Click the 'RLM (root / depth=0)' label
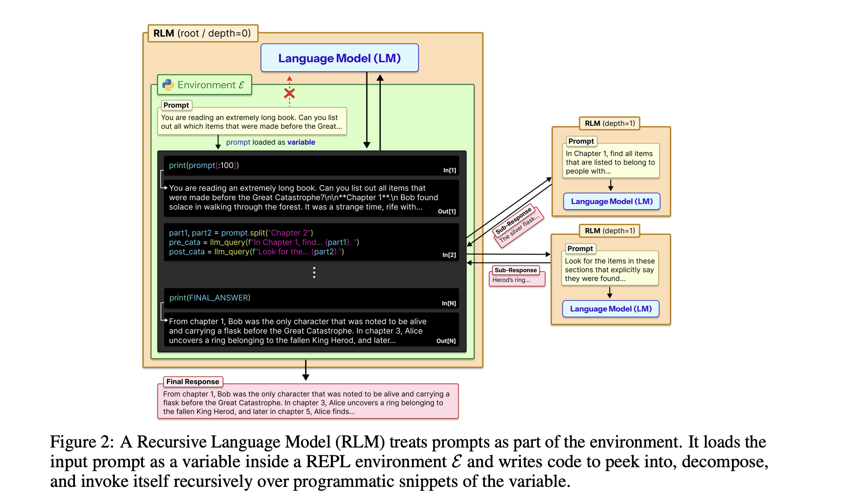This screenshot has height=504, width=857. (202, 33)
